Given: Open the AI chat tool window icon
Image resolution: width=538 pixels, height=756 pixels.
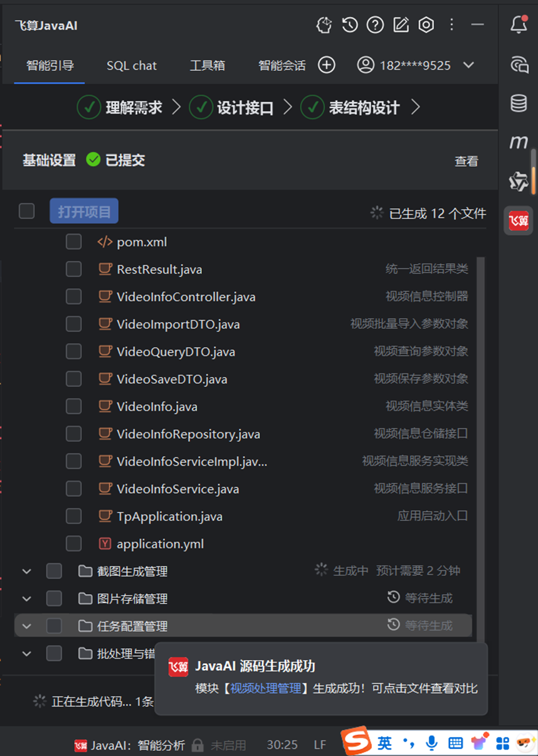Looking at the screenshot, I should pos(519,64).
